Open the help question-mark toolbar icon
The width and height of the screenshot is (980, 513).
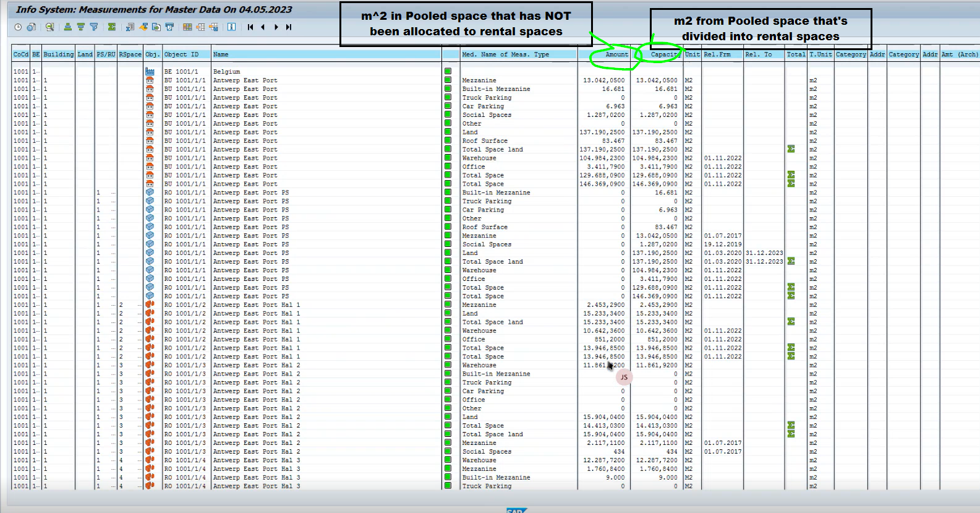(32, 27)
